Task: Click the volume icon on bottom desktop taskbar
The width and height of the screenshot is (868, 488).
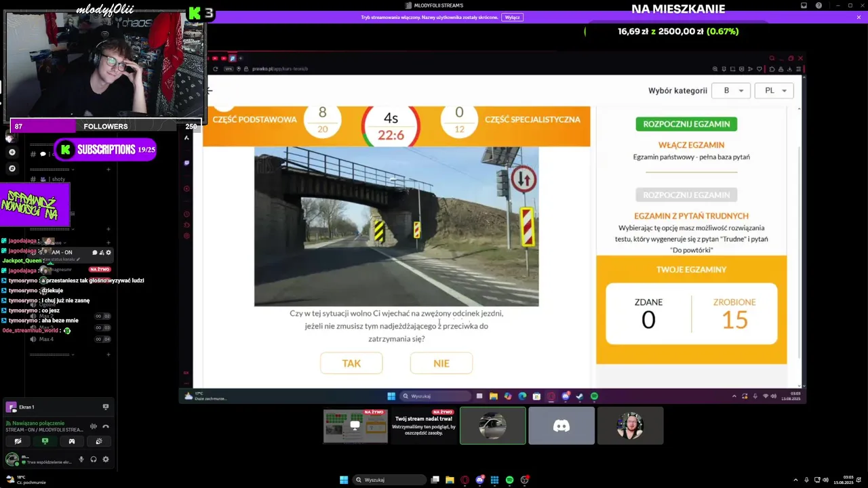Action: click(x=825, y=480)
